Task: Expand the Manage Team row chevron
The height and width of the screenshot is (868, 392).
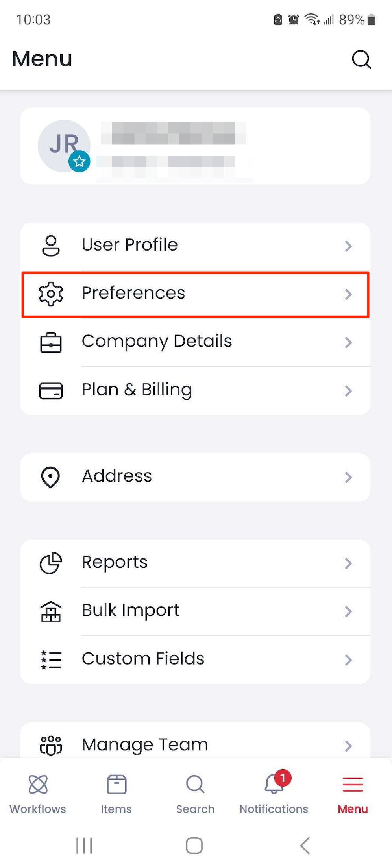Action: point(348,745)
